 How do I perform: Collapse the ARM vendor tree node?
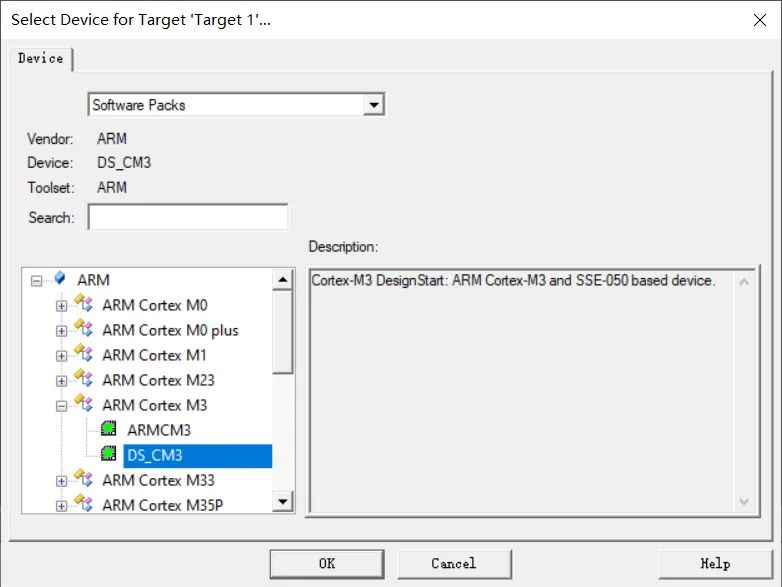pos(36,281)
